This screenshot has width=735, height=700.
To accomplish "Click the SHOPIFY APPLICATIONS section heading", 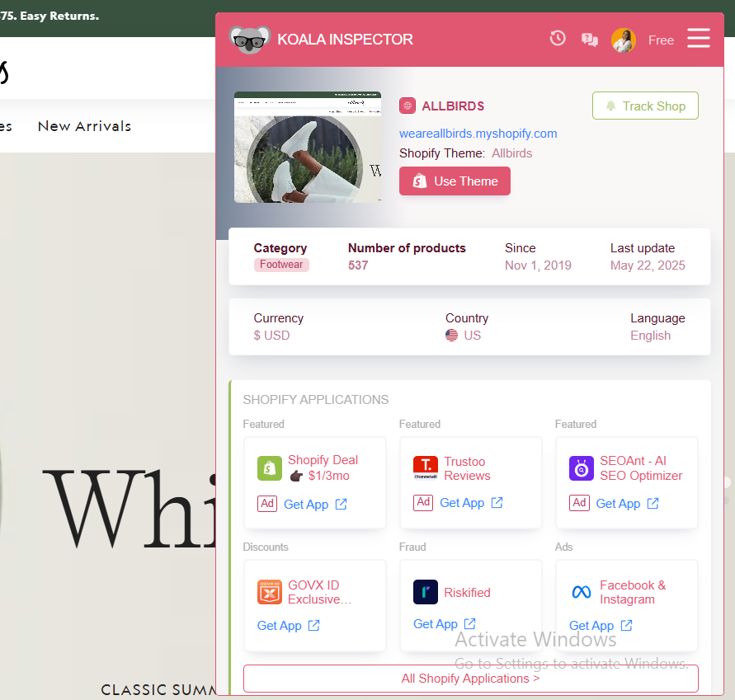I will (315, 400).
